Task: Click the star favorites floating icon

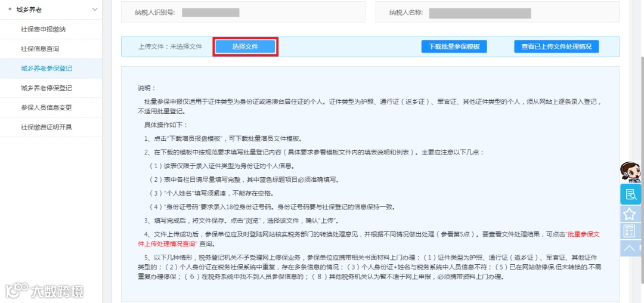Action: pos(630,214)
